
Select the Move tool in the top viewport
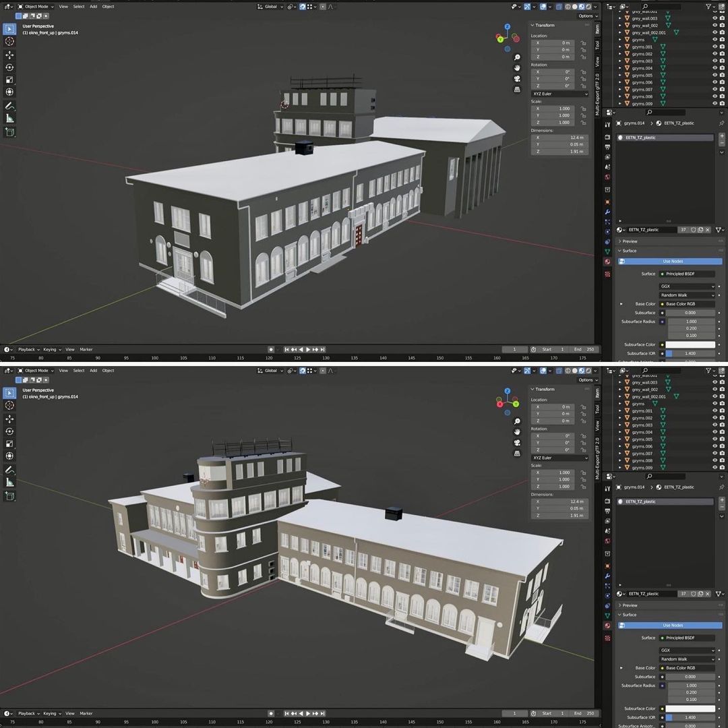point(9,55)
